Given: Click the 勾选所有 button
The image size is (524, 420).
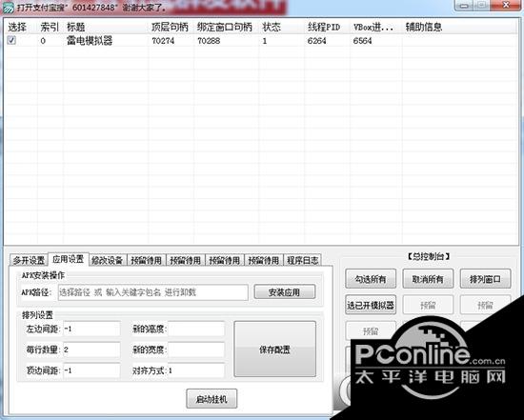Looking at the screenshot, I should tap(371, 279).
